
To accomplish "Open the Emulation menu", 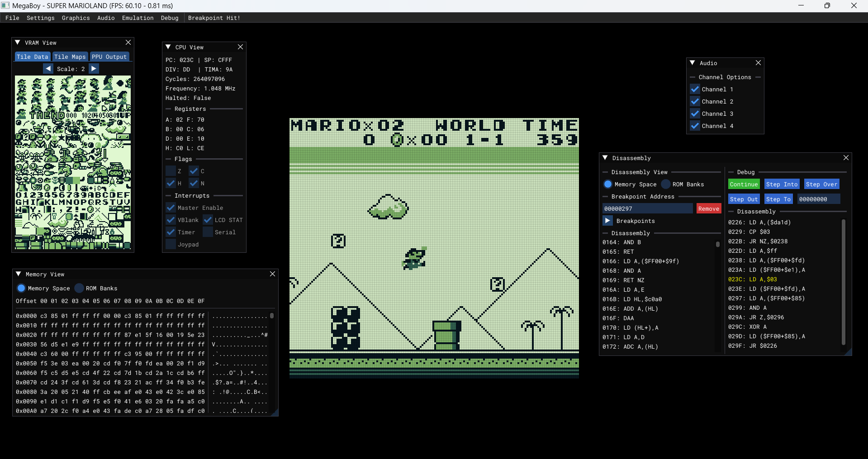I will (x=138, y=18).
